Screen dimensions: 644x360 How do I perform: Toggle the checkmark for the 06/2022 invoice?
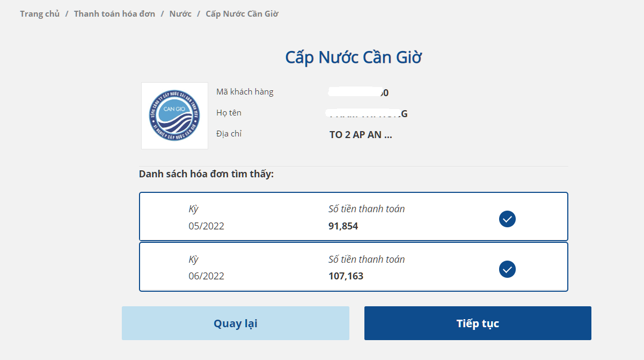[507, 269]
